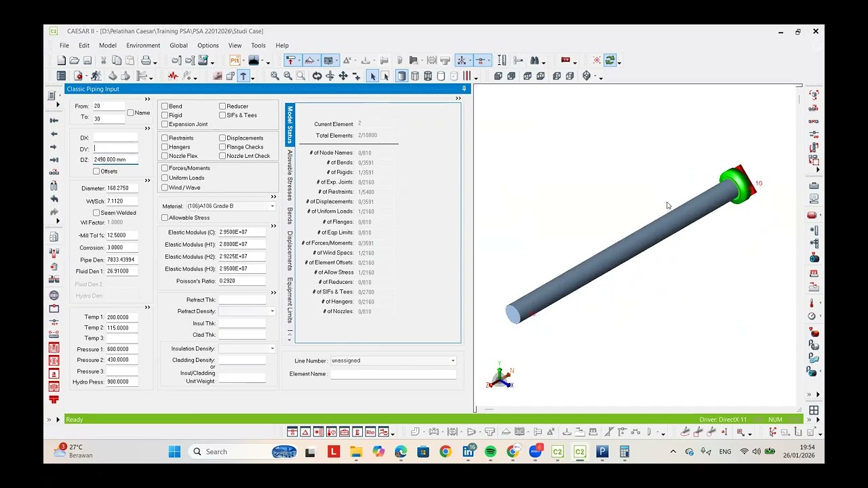Click the green refresh arrows icon
This screenshot has height=488, width=868.
(x=610, y=60)
